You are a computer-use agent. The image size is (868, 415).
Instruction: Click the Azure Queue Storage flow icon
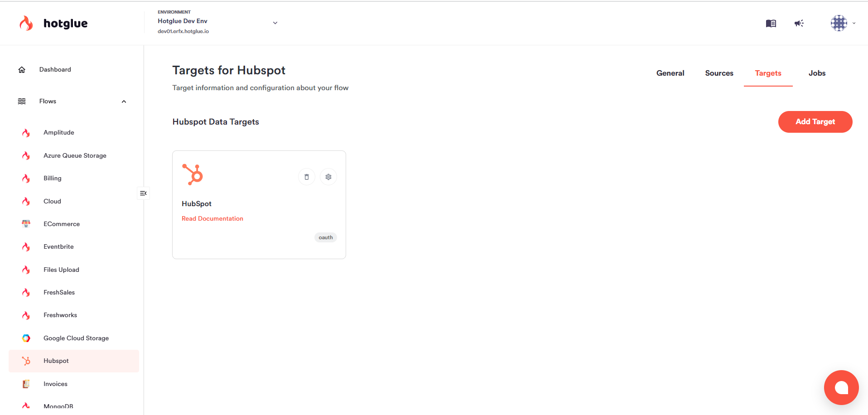26,156
